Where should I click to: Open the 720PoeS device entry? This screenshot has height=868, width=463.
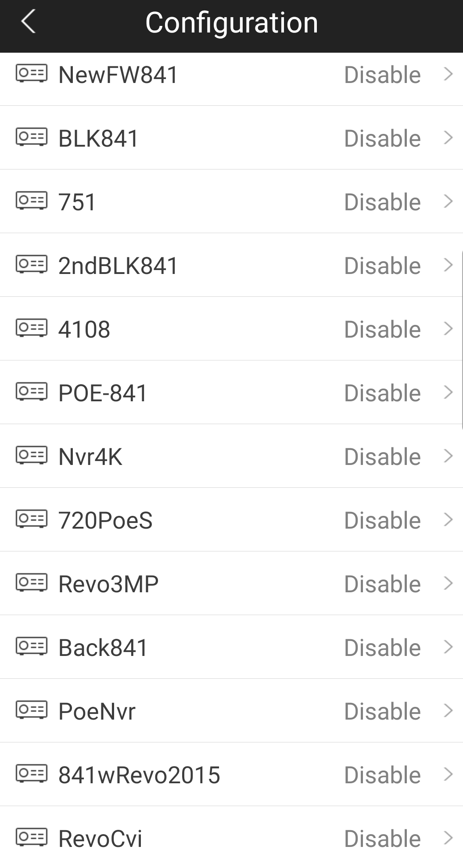231,520
